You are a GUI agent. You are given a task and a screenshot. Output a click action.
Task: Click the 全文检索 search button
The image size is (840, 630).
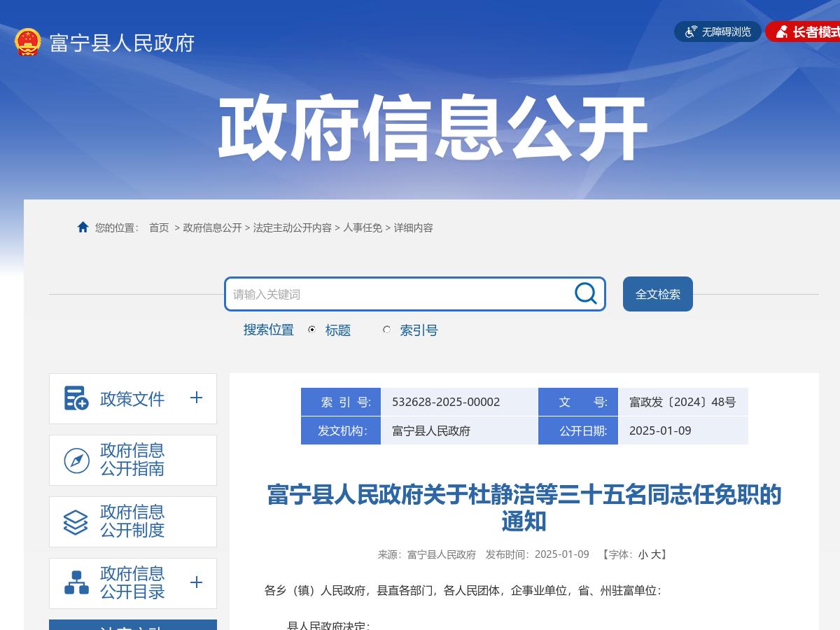[657, 294]
